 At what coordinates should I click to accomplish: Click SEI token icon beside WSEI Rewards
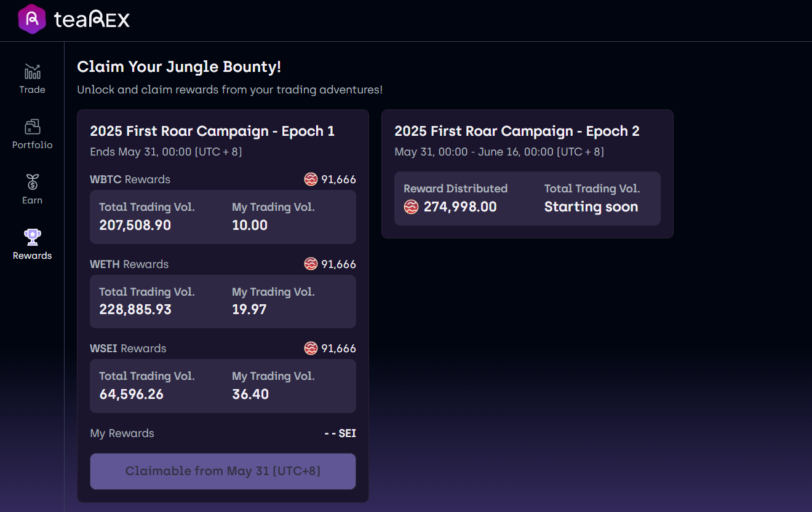tap(311, 349)
